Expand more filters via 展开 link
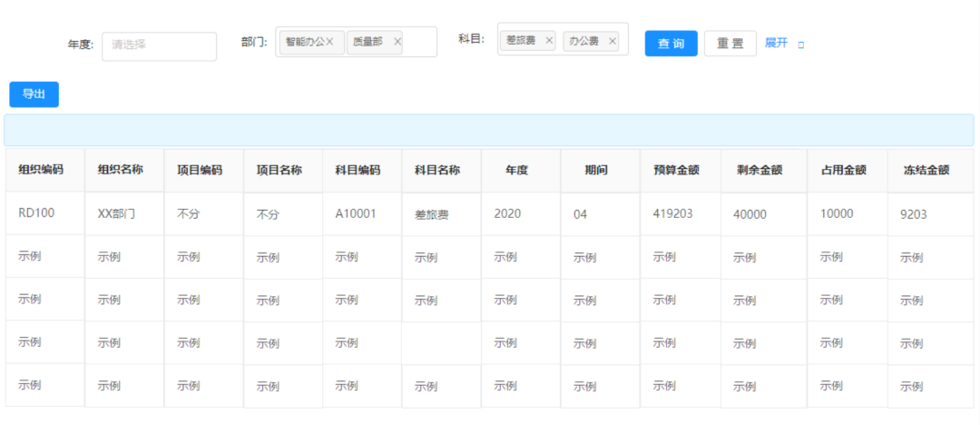 (x=776, y=44)
